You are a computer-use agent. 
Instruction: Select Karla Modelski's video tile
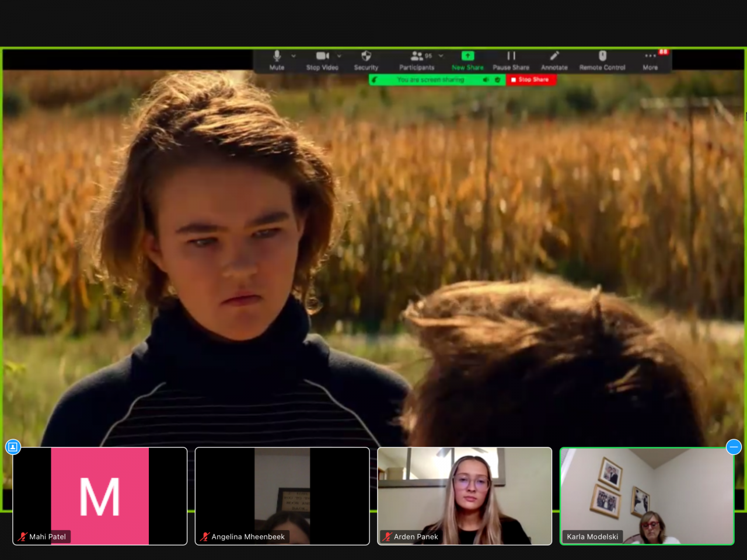pos(647,496)
